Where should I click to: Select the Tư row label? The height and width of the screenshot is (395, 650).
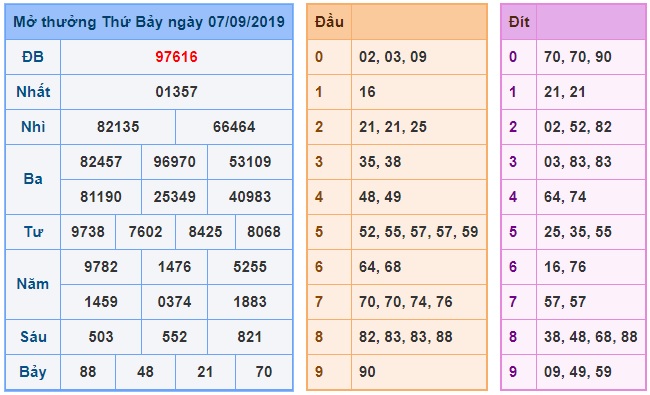(33, 232)
